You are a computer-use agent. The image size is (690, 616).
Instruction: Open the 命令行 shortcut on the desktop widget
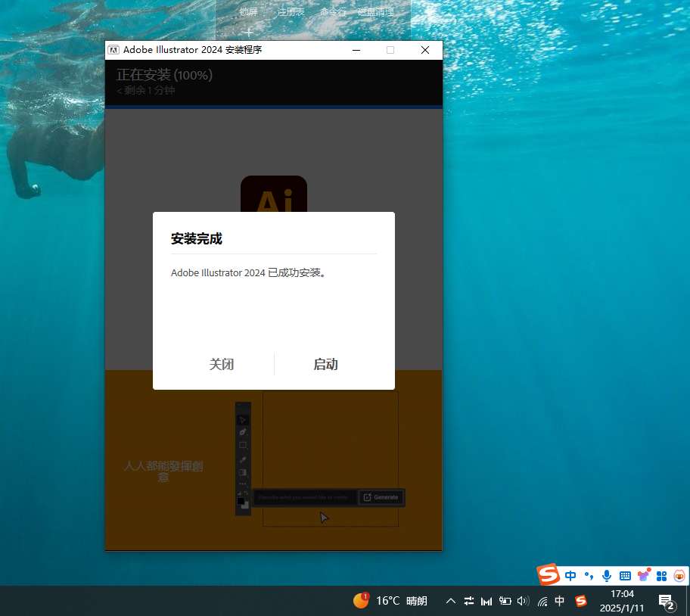tap(333, 12)
